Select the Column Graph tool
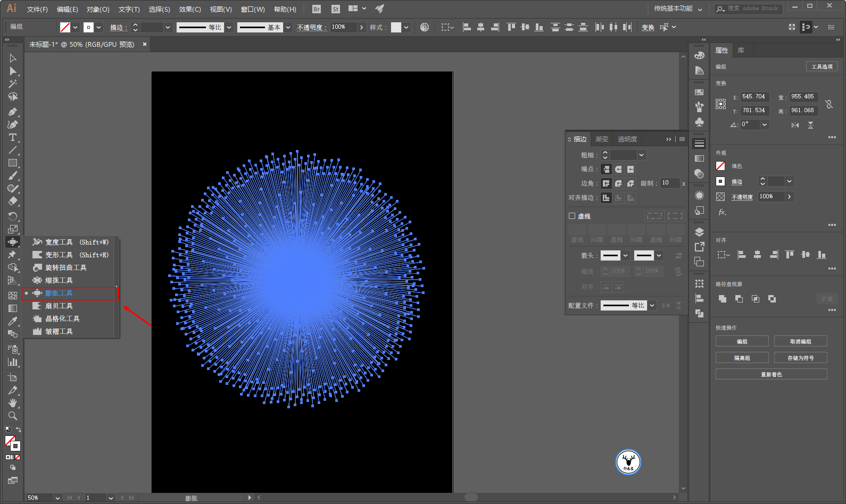This screenshot has height=504, width=846. click(x=13, y=362)
